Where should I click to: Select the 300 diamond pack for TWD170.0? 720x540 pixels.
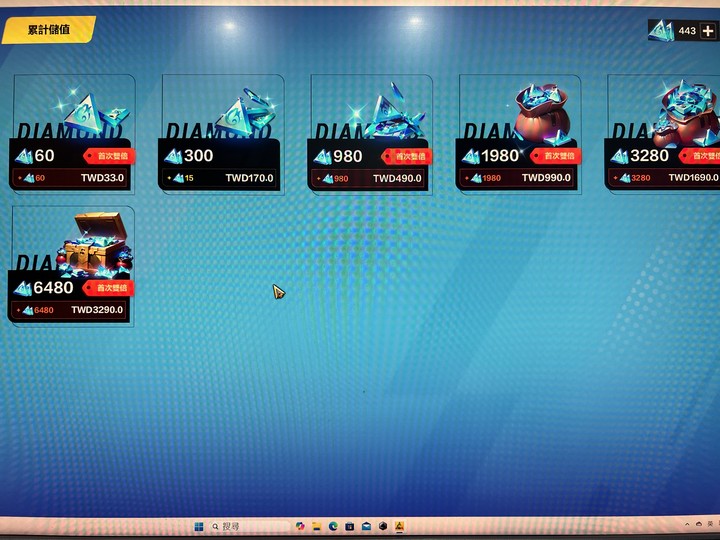pos(221,134)
